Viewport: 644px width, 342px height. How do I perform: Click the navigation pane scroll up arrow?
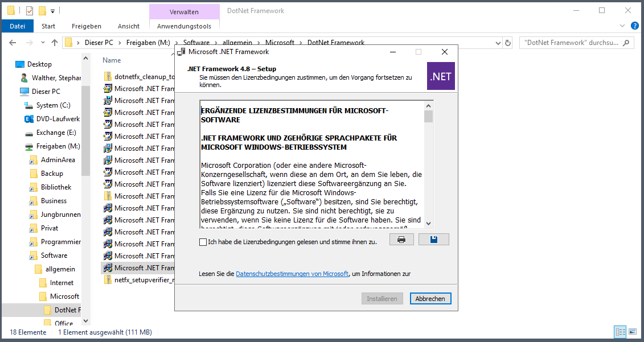pyautogui.click(x=85, y=58)
